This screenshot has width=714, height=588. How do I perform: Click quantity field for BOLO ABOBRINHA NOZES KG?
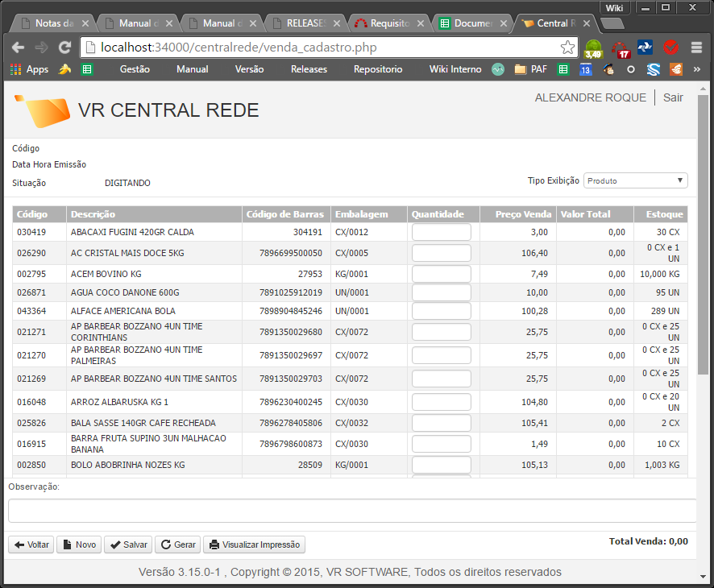(442, 465)
